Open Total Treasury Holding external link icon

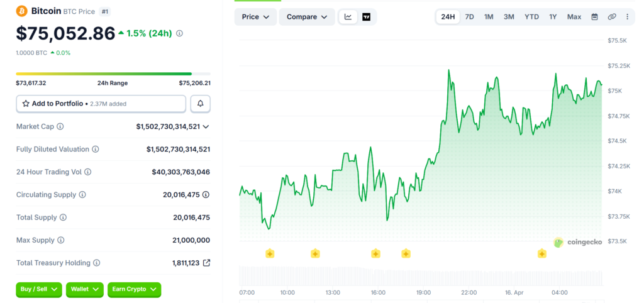[206, 263]
